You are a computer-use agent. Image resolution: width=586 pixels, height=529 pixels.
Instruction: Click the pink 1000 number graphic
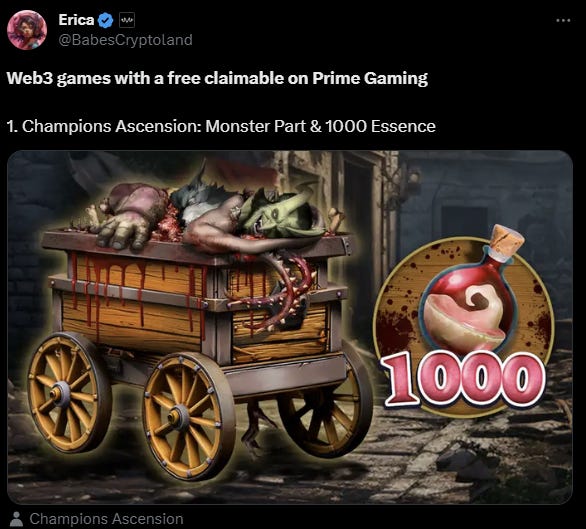(463, 379)
